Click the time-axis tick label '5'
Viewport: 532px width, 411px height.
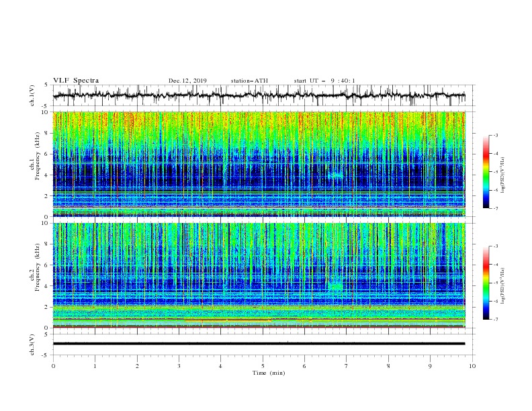263,366
